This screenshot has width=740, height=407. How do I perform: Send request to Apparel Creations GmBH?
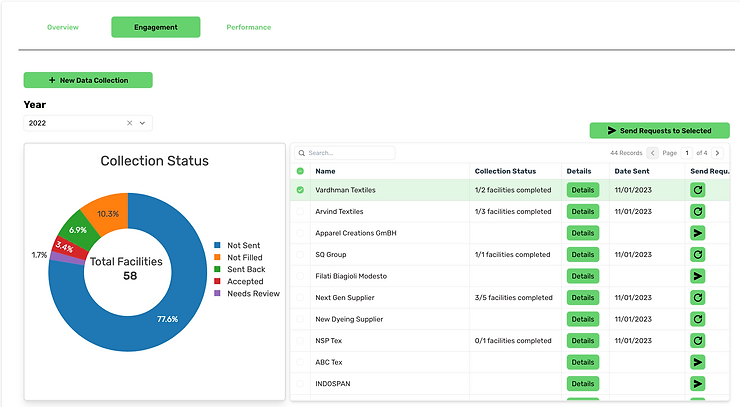pyautogui.click(x=698, y=233)
